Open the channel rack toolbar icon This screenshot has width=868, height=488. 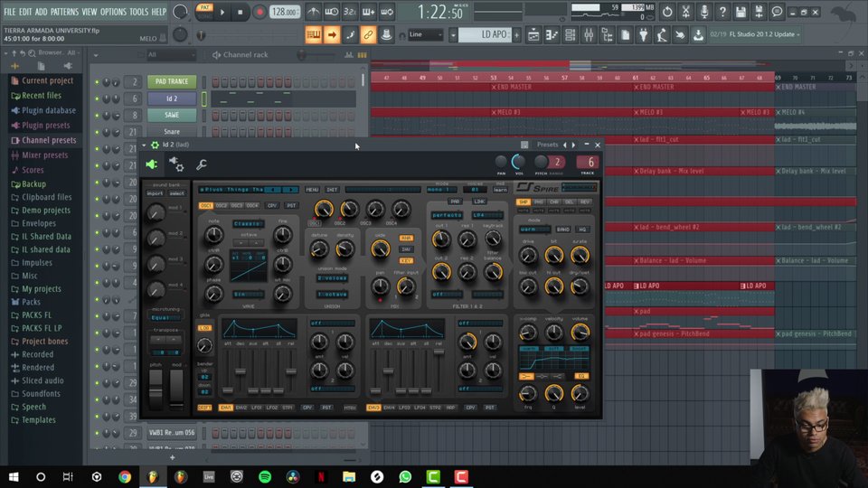pos(570,35)
